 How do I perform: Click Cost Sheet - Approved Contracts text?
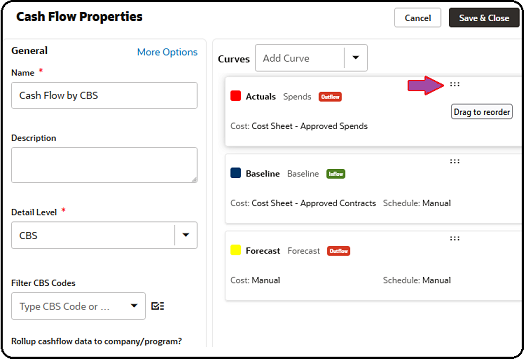tap(314, 203)
